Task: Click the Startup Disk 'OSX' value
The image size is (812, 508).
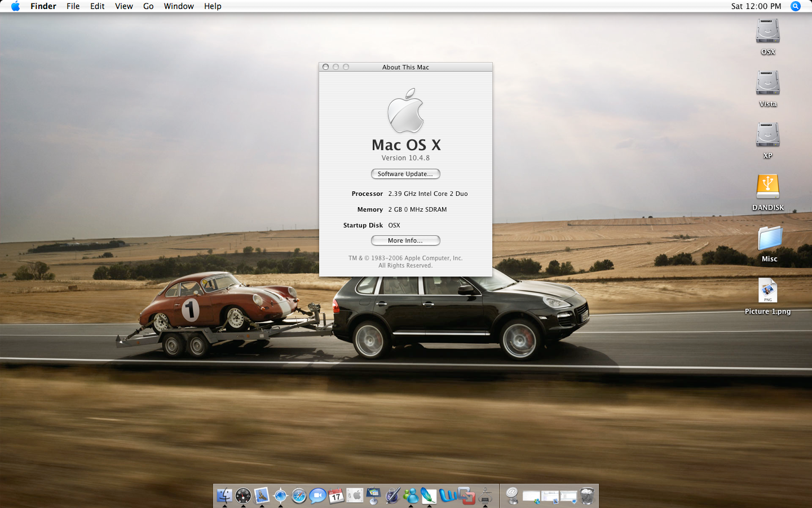Action: click(394, 225)
